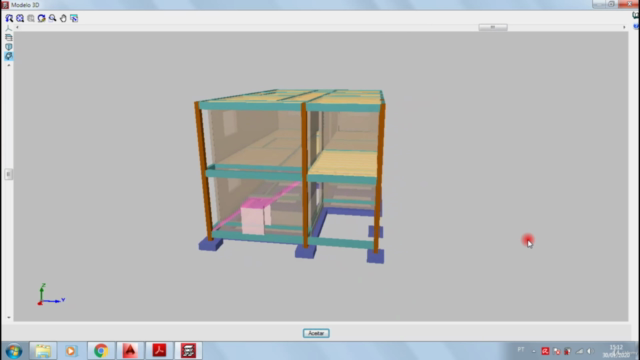The height and width of the screenshot is (360, 640).
Task: Click the taskbar clock
Action: click(x=616, y=351)
